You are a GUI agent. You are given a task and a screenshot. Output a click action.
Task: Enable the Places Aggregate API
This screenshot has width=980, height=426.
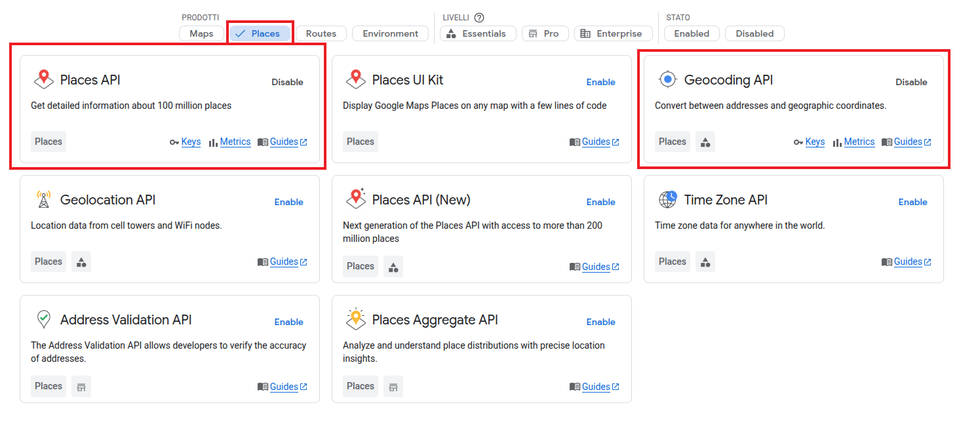[x=601, y=322]
